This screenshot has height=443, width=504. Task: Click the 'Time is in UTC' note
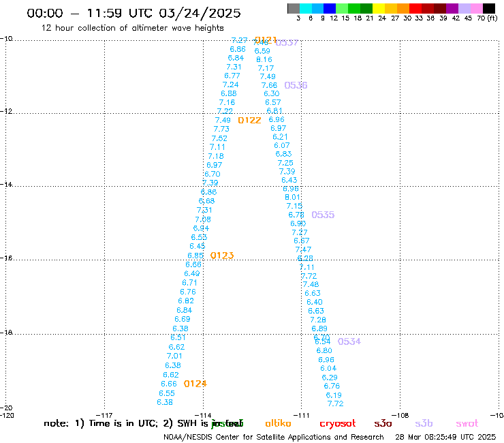tap(116, 423)
